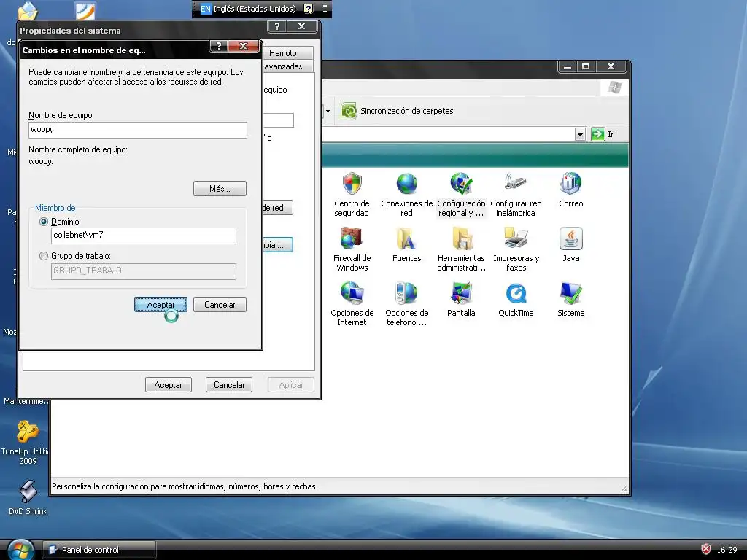Click Sincronización de carpetas toolbar icon
The height and width of the screenshot is (560, 747).
coord(349,111)
